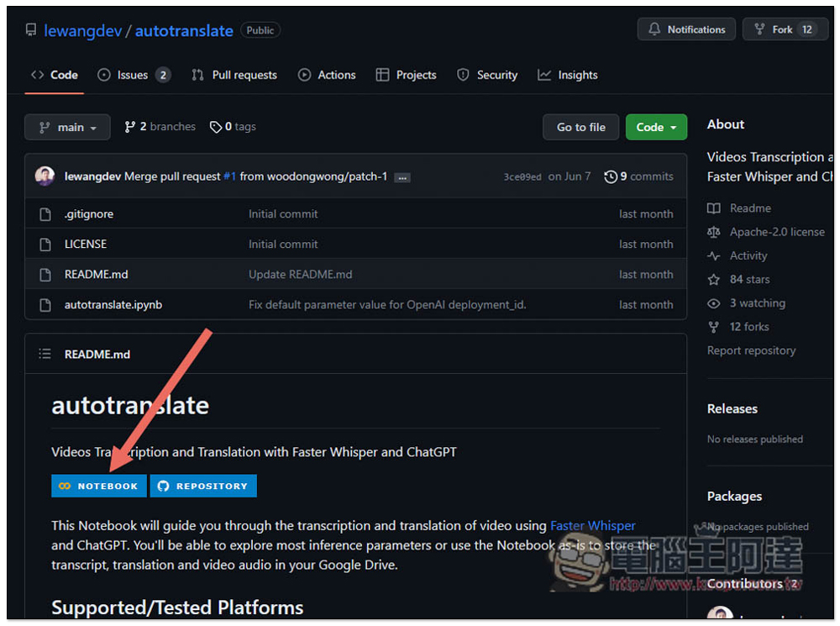Switch to the Issues tab
The height and width of the screenshot is (626, 840).
pos(134,75)
